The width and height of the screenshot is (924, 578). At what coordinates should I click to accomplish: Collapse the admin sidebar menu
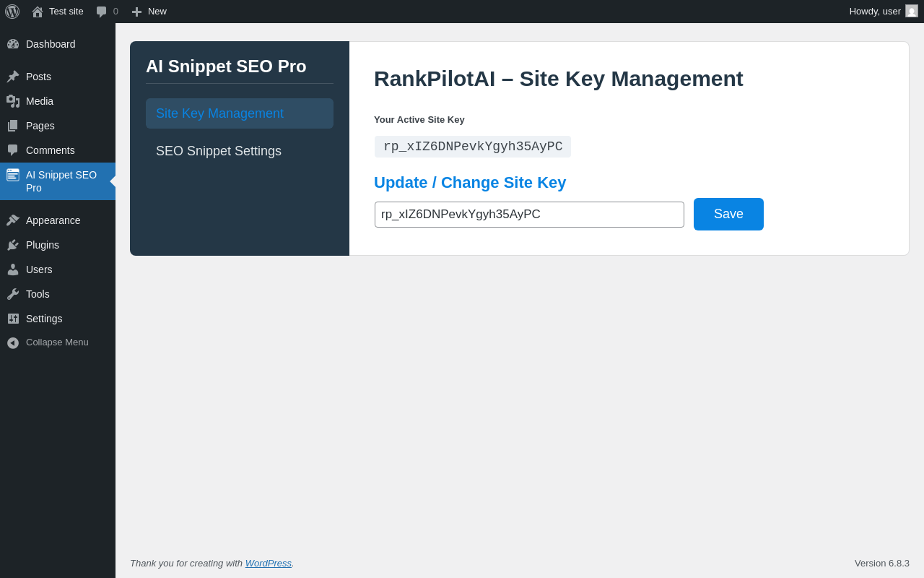pos(58,342)
